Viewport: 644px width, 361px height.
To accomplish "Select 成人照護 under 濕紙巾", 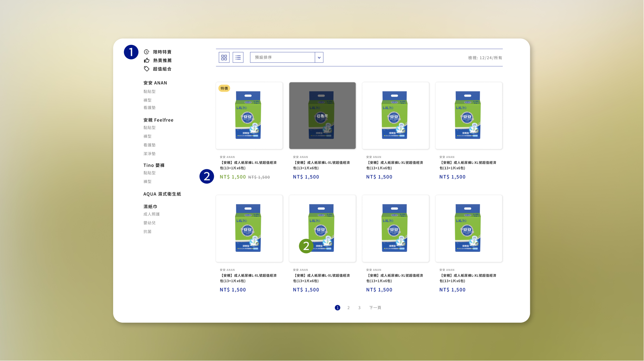I will click(151, 214).
